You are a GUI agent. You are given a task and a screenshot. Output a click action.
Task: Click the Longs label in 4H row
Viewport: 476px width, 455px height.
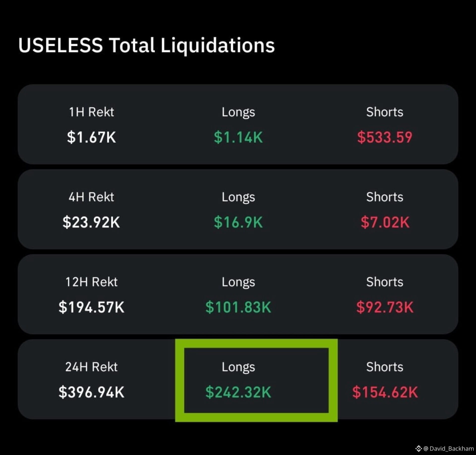(x=238, y=198)
